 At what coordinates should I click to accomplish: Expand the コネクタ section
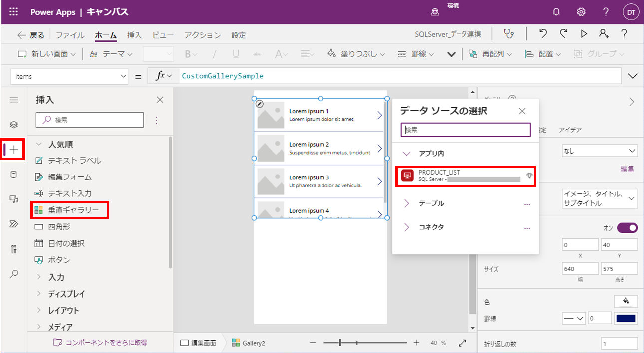(406, 227)
